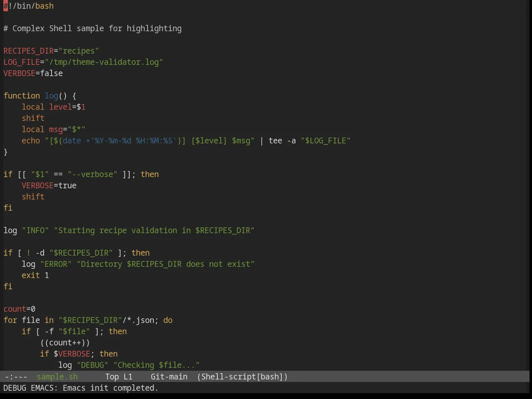
Task: Click the VERBOSE=true assignment
Action: [49, 185]
